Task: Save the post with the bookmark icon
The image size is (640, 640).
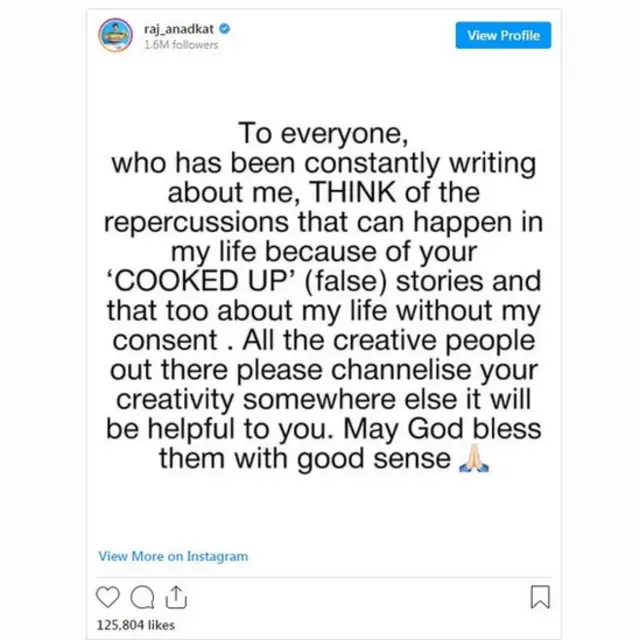Action: coord(539,597)
